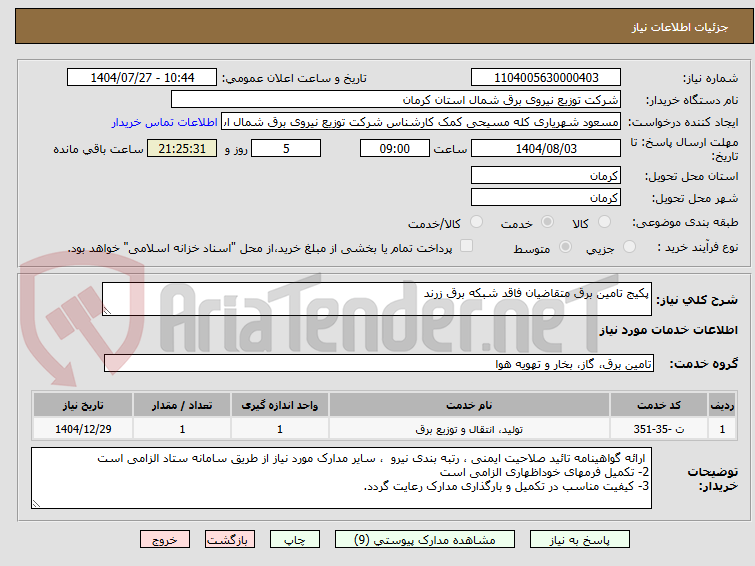This screenshot has height=566, width=755.
Task: Click the استان محل تحویل field
Action: (x=546, y=175)
